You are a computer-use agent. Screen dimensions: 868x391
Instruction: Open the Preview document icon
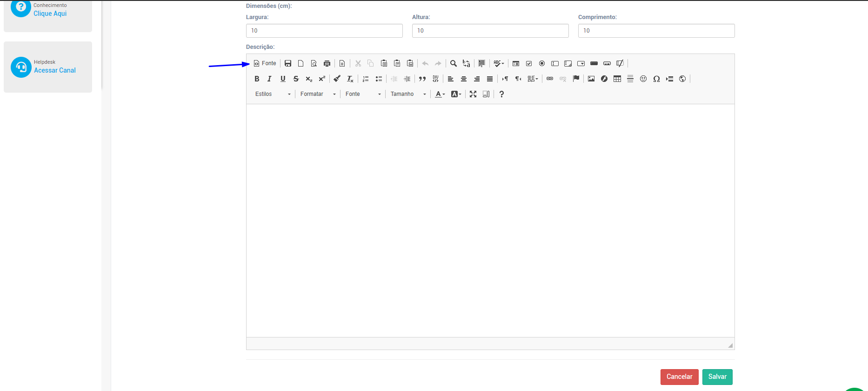tap(314, 63)
